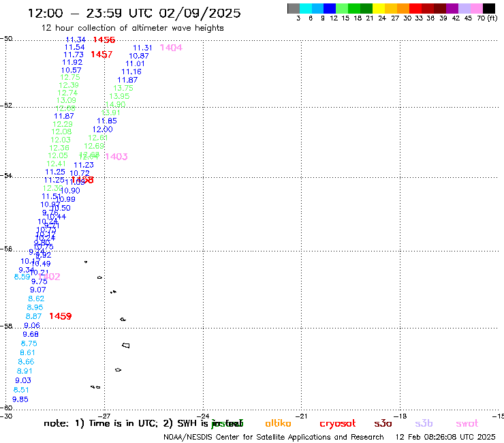
Task: Click the black swatch ending the scale
Action: [489, 8]
